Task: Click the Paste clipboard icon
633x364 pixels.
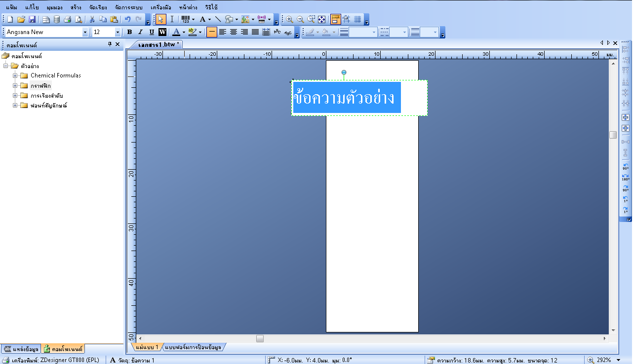Action: [x=114, y=19]
